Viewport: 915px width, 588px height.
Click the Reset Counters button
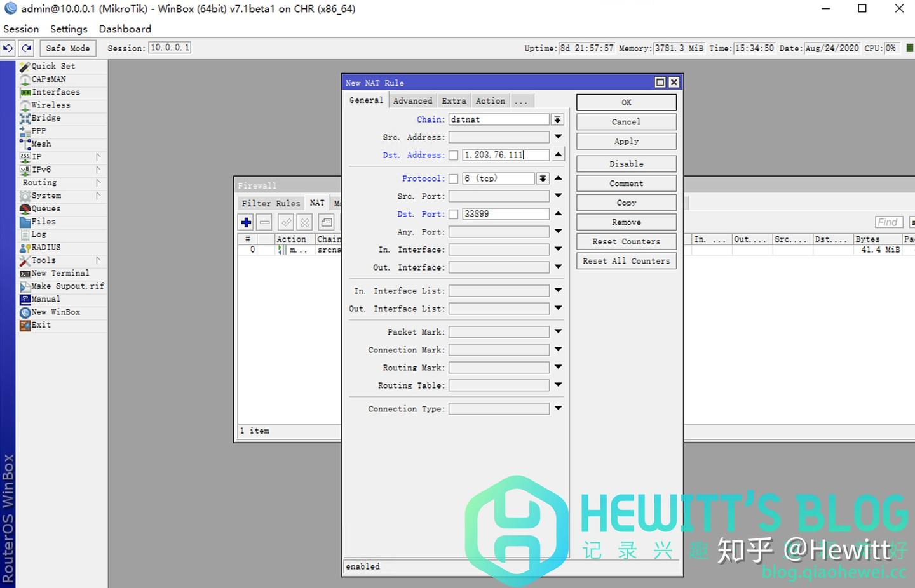point(627,242)
